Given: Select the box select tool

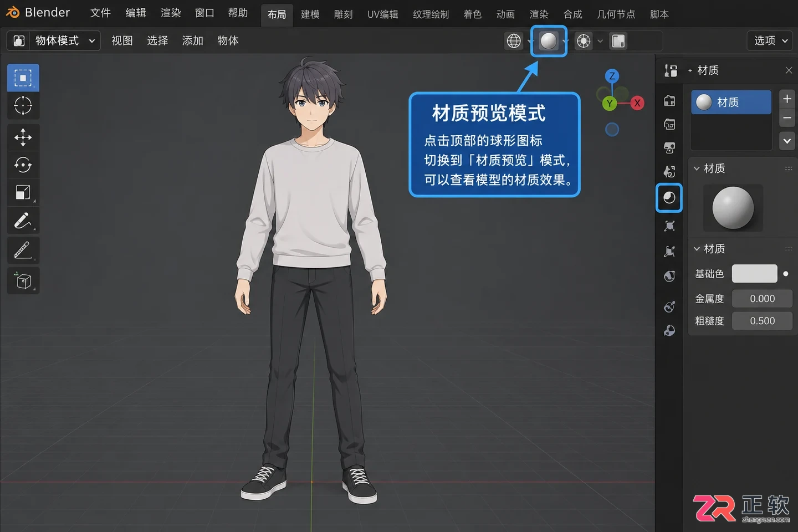Looking at the screenshot, I should click(23, 78).
